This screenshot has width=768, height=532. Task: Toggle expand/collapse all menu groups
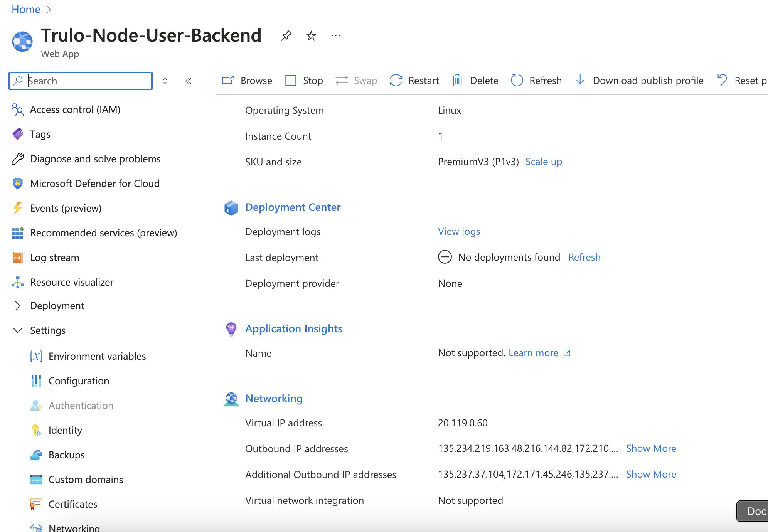[x=165, y=81]
